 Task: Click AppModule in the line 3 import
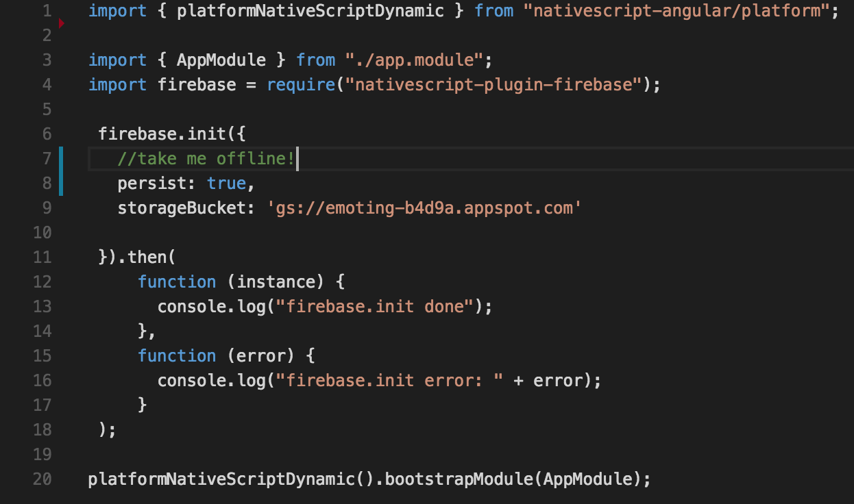221,60
